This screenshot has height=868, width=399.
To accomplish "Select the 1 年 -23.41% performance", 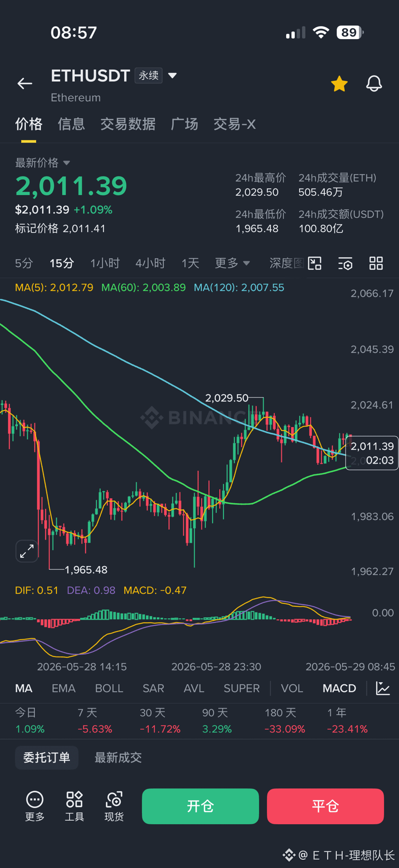I will [x=347, y=721].
